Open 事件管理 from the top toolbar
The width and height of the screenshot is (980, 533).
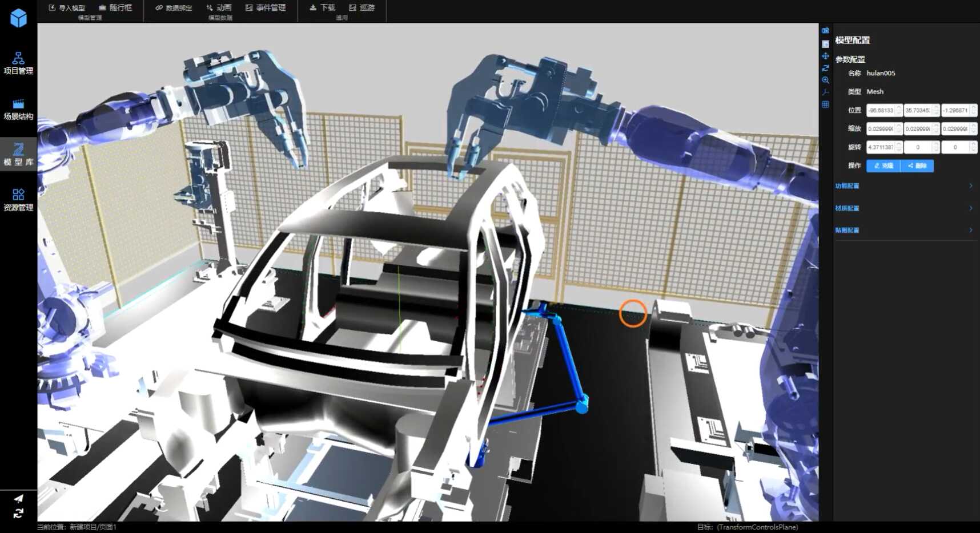(x=266, y=8)
